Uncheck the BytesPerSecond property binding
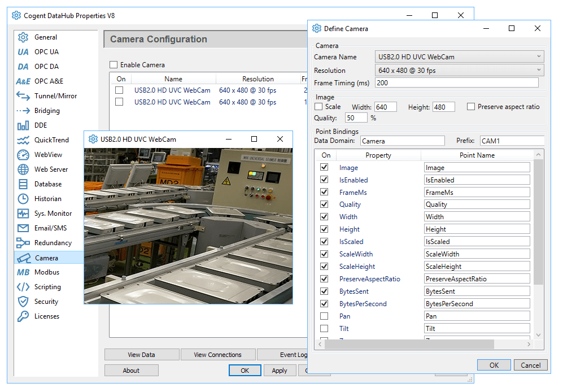This screenshot has height=392, width=563. pos(324,304)
